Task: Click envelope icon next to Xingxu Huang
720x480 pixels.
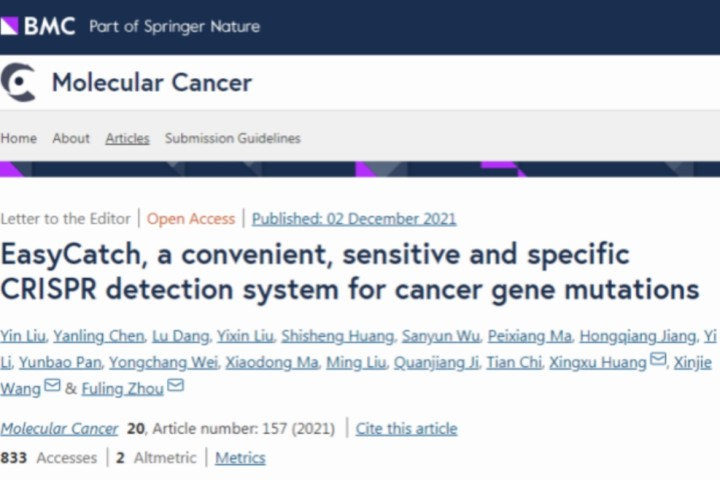Action: (658, 360)
